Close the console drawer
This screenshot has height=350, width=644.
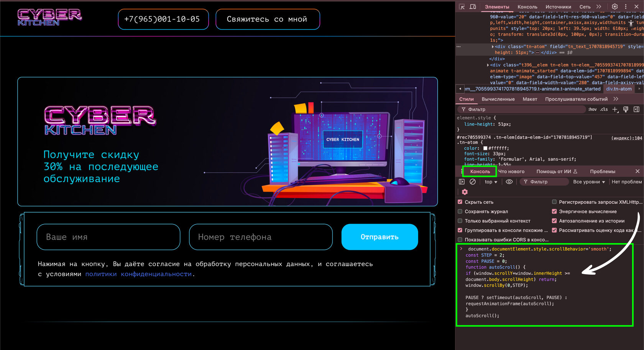pos(637,171)
